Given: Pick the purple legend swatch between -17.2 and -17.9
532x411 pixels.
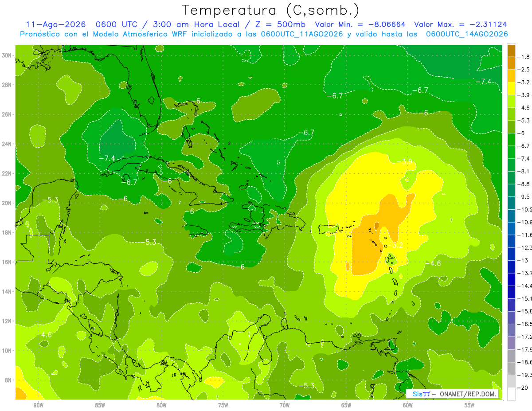Looking at the screenshot, I should click(x=511, y=343).
